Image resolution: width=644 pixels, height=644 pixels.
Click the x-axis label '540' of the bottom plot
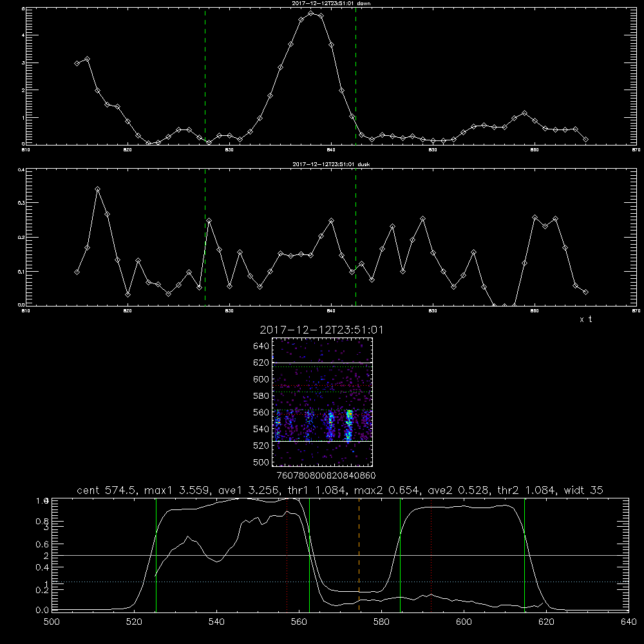[x=216, y=622]
